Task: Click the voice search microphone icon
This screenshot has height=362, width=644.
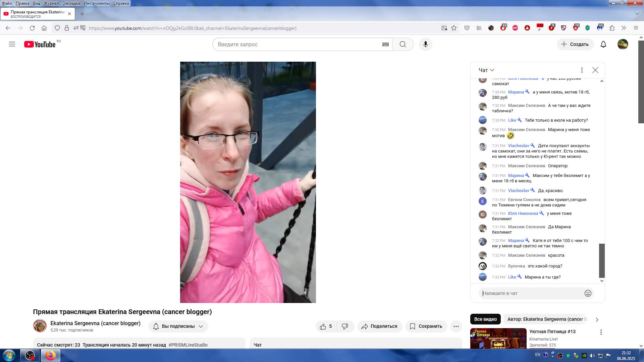Action: [425, 44]
